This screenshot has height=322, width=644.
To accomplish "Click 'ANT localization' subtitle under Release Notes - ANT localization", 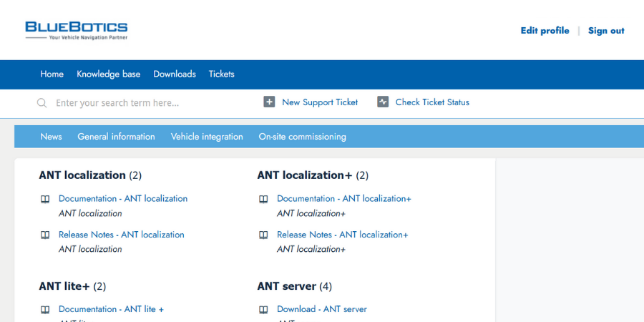I will click(90, 249).
